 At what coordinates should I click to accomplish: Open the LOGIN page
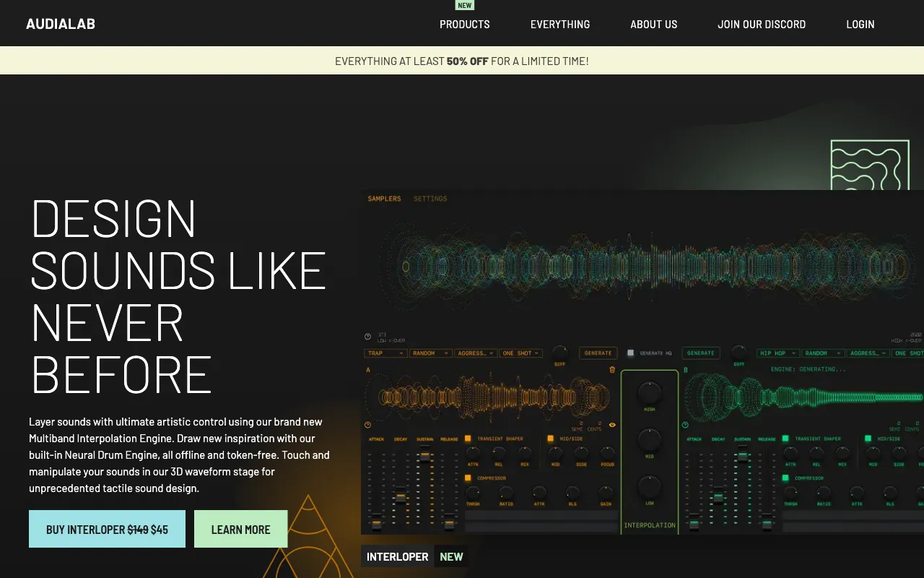860,24
